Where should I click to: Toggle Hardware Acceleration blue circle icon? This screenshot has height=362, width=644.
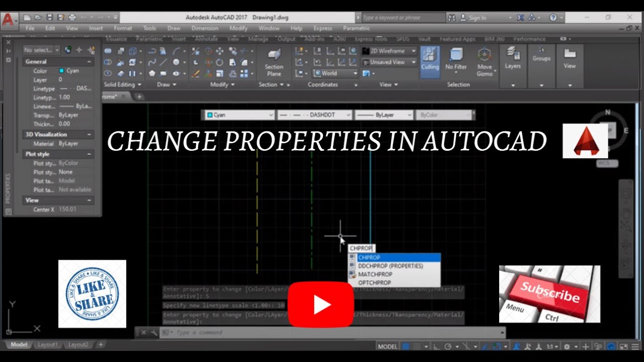tap(611, 346)
